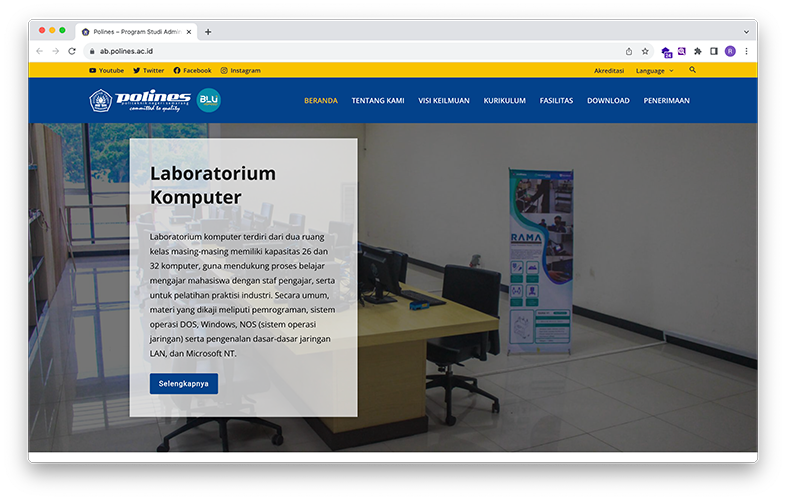Reload the page
The image size is (786, 500).
tap(72, 51)
